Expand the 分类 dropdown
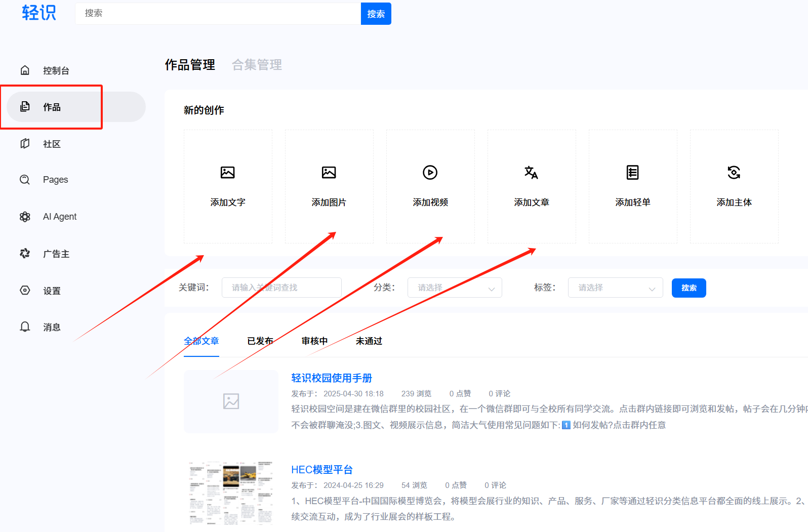Viewport: 808px width, 532px height. 454,288
